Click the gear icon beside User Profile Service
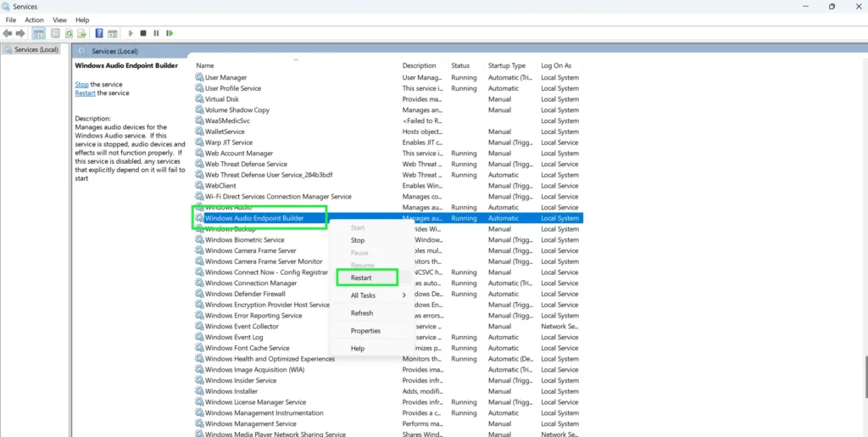 point(199,88)
